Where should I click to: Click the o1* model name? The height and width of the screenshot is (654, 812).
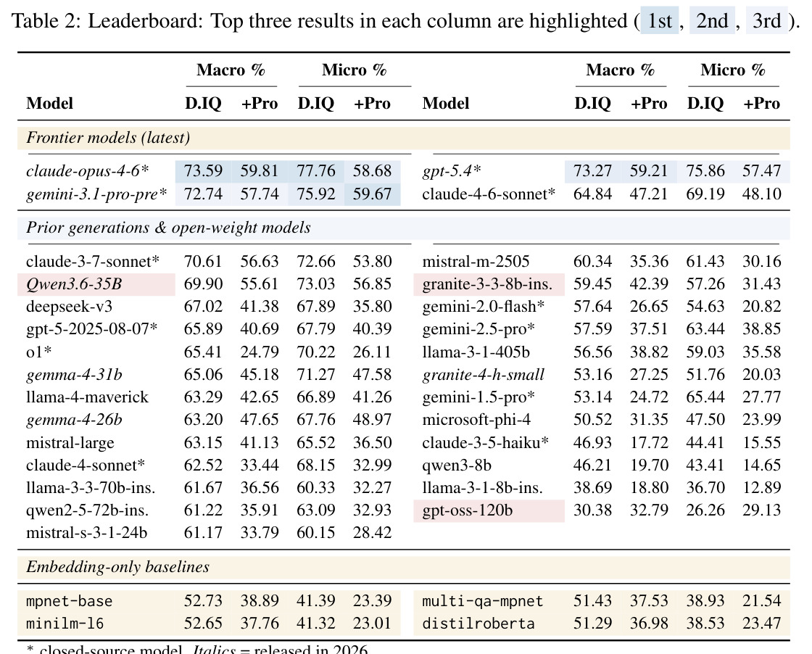coord(39,352)
